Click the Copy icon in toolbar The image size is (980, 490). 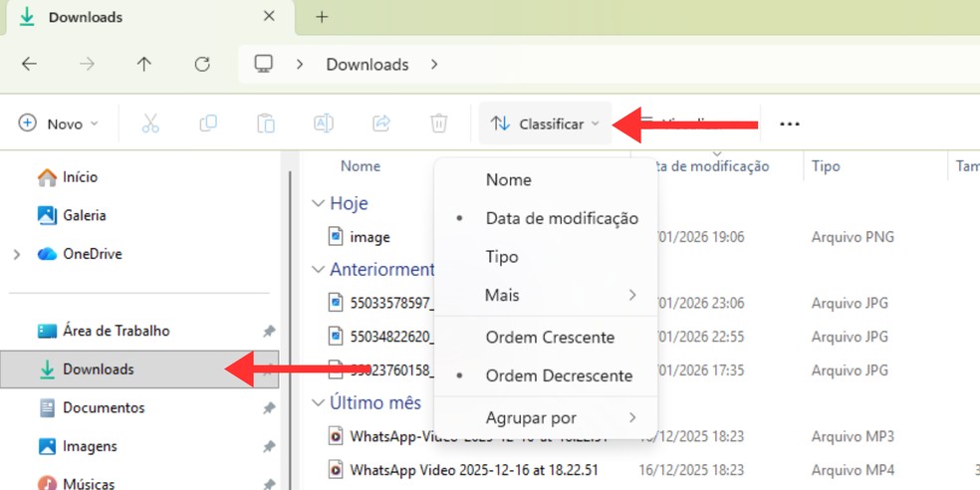coord(208,123)
